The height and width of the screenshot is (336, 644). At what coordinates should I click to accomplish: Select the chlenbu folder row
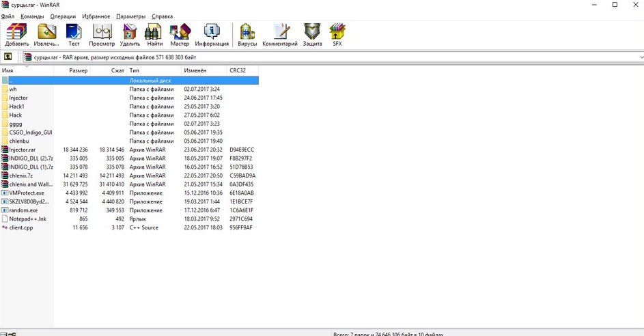click(x=130, y=141)
